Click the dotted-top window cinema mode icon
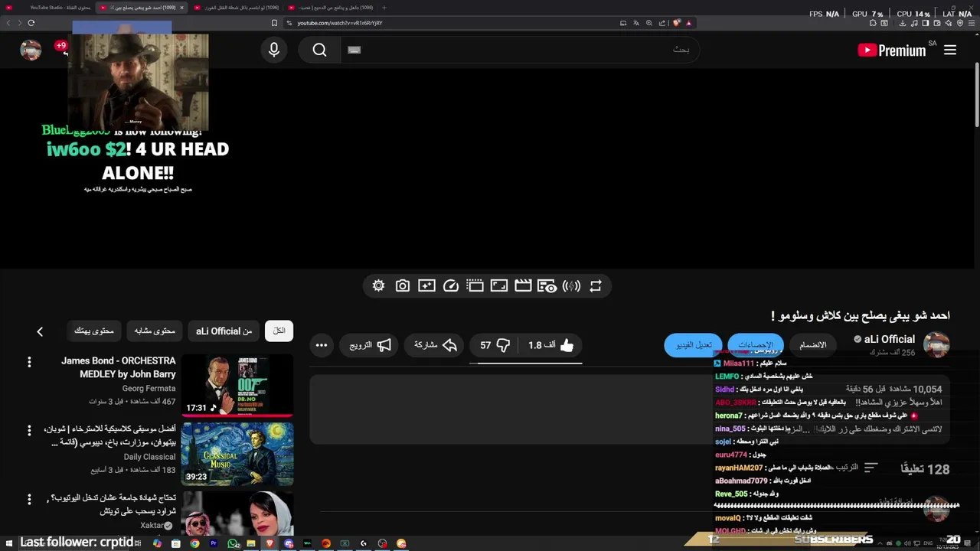 [475, 285]
